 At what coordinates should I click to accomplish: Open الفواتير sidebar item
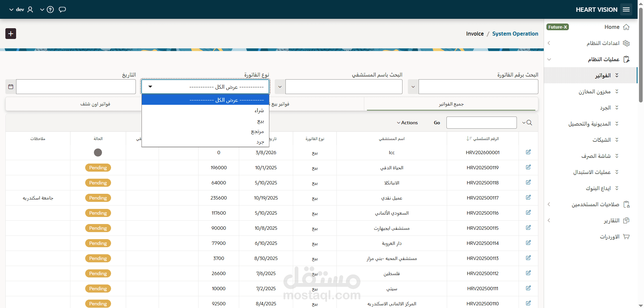tap(590, 75)
